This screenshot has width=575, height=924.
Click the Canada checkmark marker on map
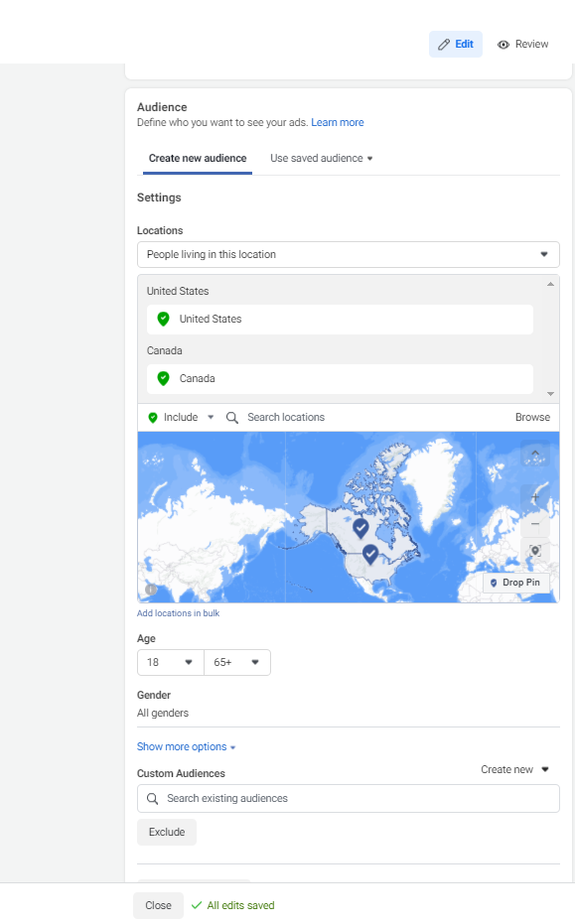(x=360, y=527)
